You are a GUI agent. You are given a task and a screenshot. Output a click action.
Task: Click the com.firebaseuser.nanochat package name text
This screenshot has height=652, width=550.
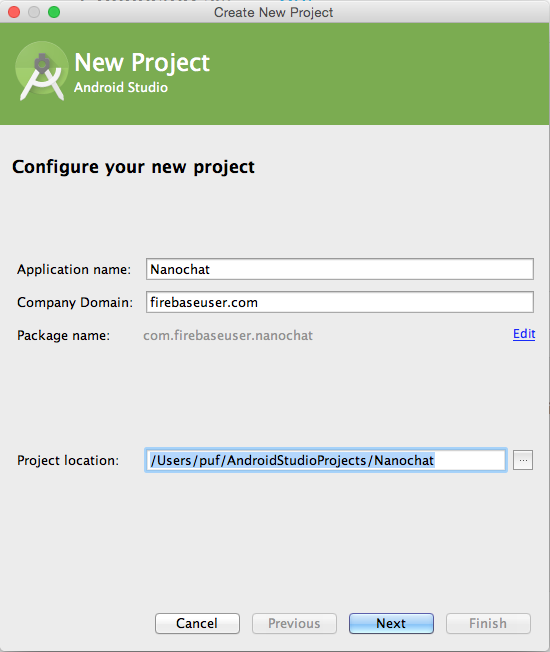coord(228,335)
